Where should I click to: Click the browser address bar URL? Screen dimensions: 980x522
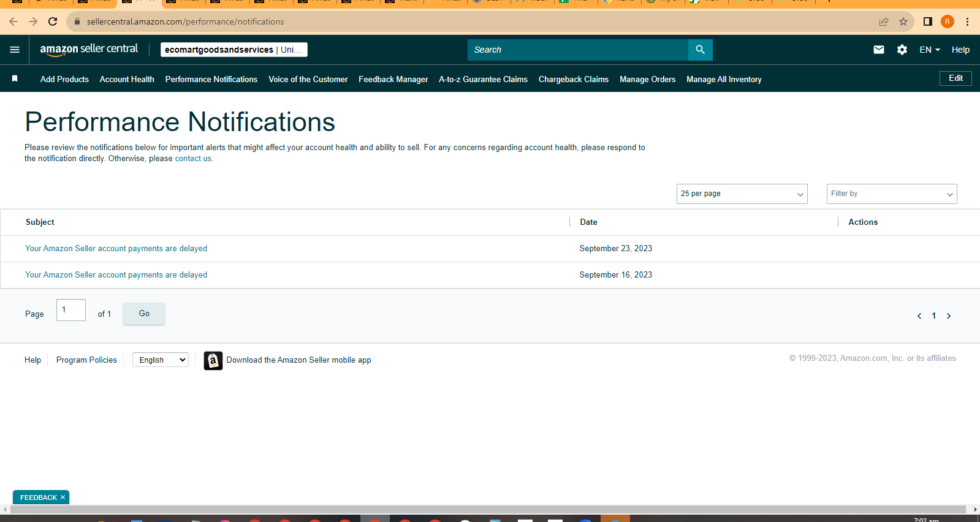click(185, 21)
